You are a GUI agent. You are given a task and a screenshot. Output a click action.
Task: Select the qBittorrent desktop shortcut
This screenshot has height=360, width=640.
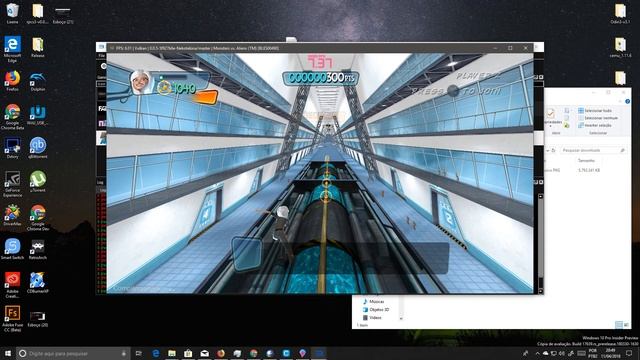coord(38,148)
